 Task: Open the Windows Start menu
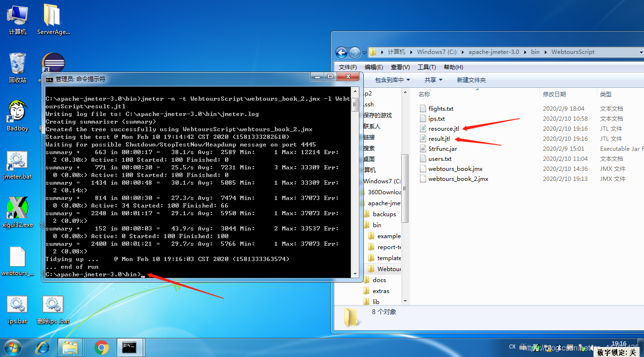(x=12, y=347)
